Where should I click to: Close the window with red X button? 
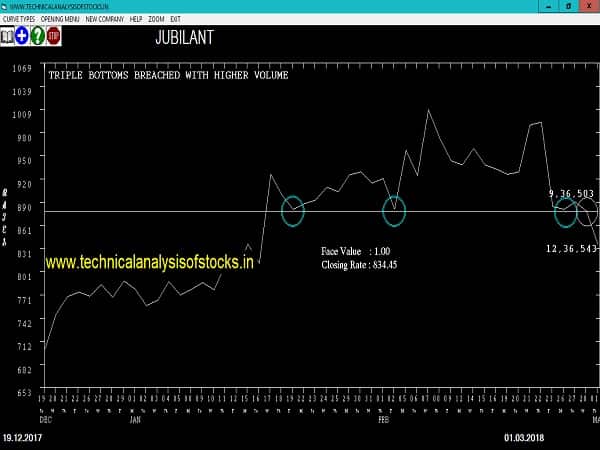589,5
